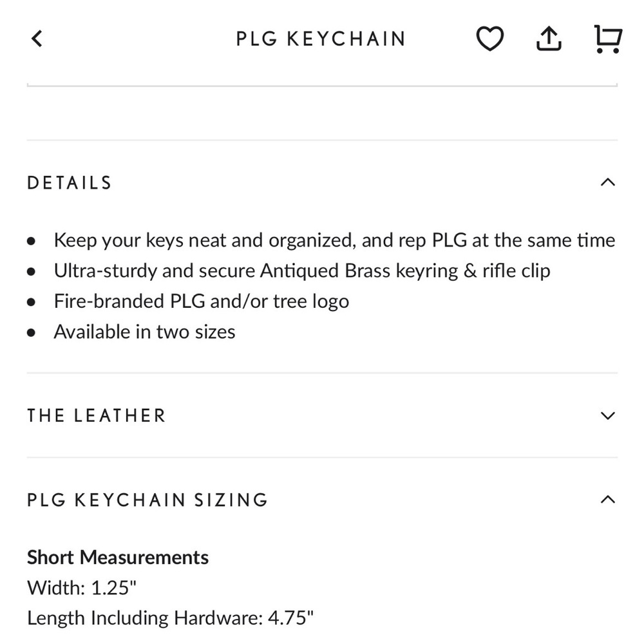Select the Short Measurements label
The width and height of the screenshot is (644, 644).
[x=117, y=556]
